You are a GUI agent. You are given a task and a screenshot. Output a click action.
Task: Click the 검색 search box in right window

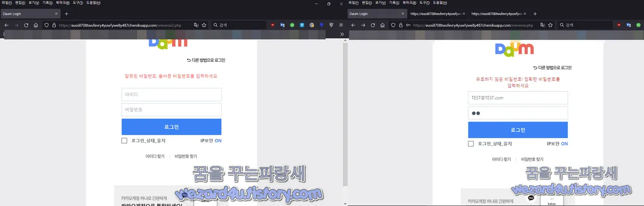(584, 25)
